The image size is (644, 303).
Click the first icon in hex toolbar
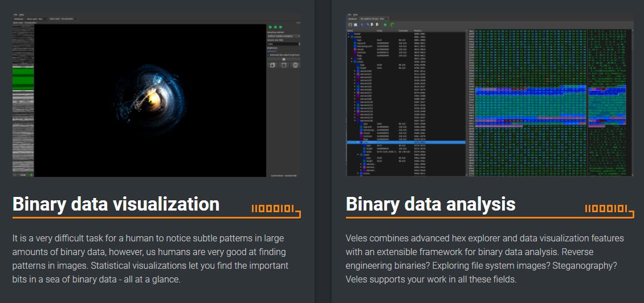(x=349, y=25)
